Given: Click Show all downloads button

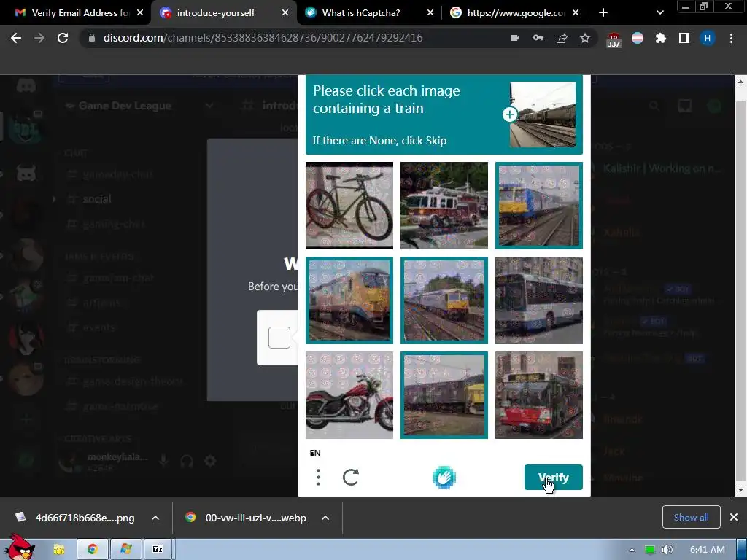Looking at the screenshot, I should [691, 517].
